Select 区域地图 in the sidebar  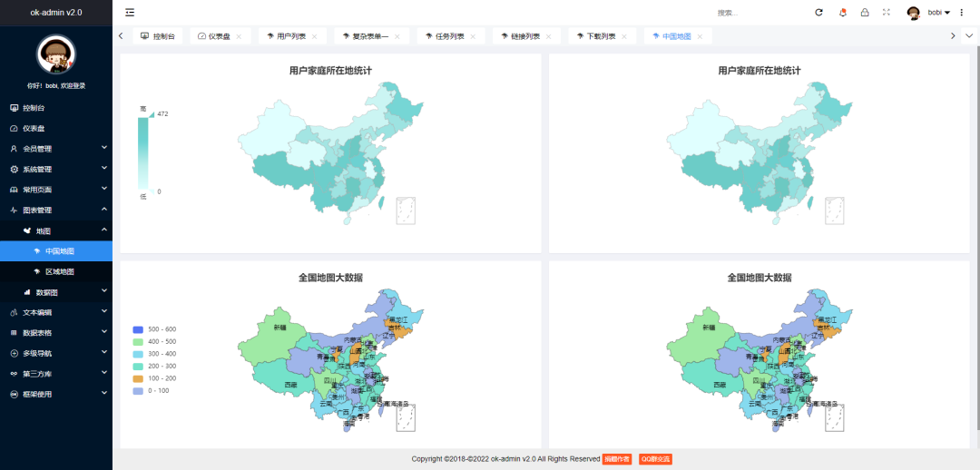click(56, 271)
